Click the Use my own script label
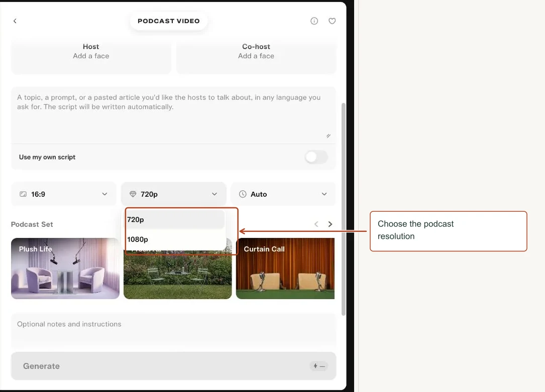Viewport: 545px width, 392px height. click(47, 157)
